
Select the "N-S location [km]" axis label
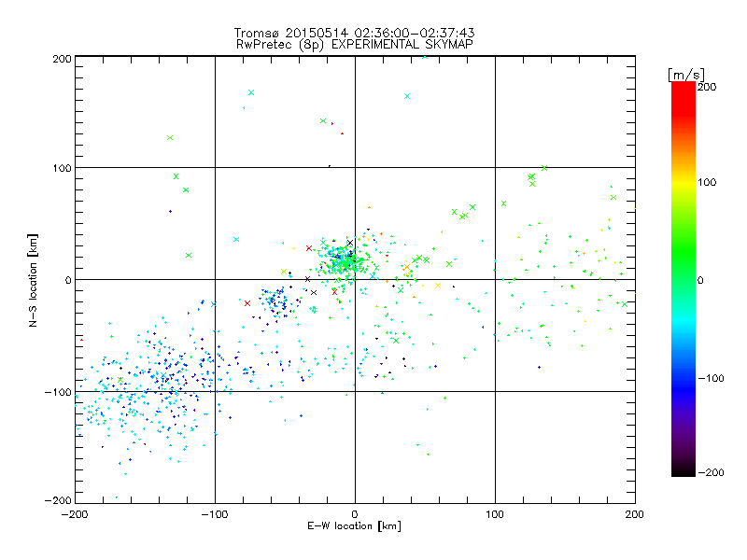click(x=33, y=280)
